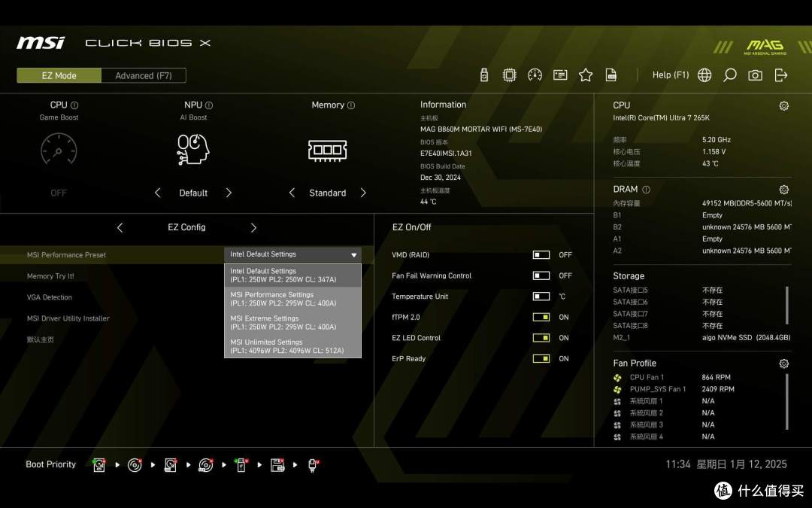Click the Game Boost gauge dial
The width and height of the screenshot is (812, 508).
click(x=59, y=149)
